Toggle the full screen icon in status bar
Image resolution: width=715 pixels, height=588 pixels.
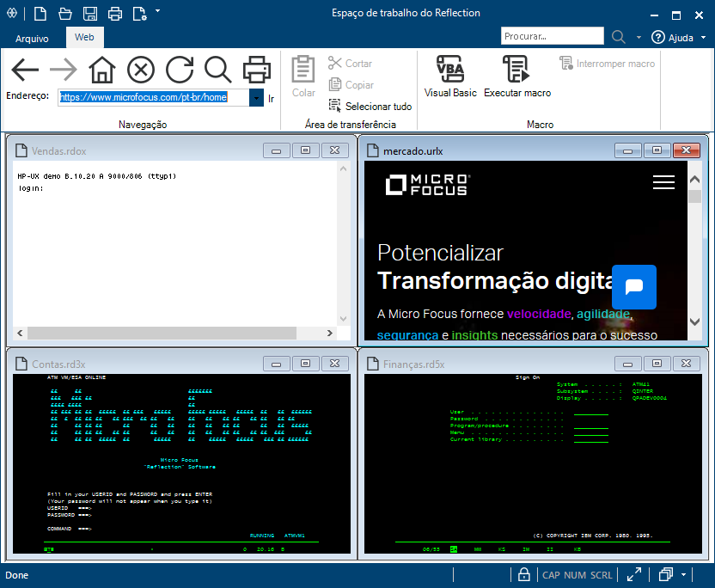pos(634,574)
